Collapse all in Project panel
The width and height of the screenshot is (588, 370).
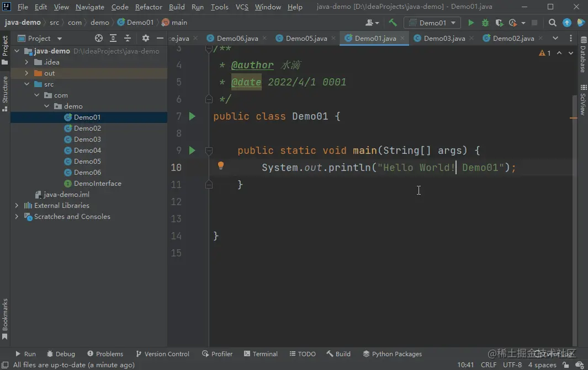click(128, 38)
